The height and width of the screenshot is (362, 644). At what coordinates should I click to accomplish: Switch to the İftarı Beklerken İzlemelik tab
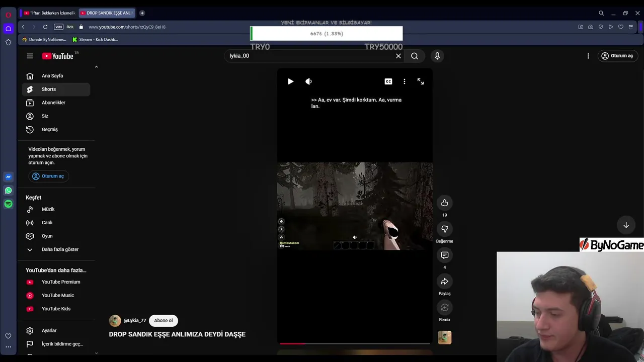49,13
